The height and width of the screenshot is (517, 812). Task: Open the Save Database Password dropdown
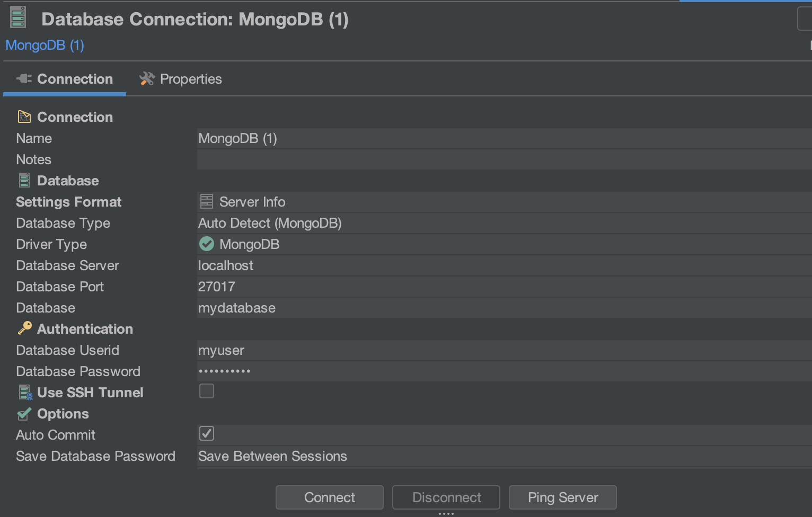pyautogui.click(x=504, y=456)
